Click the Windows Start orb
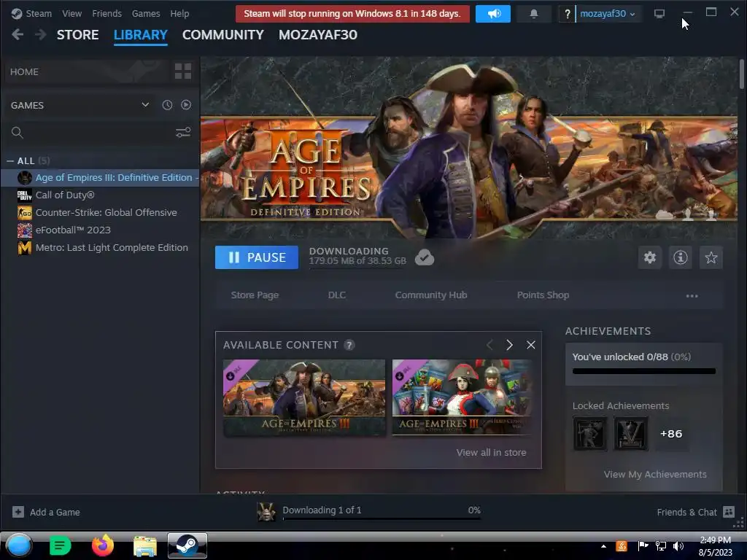The height and width of the screenshot is (560, 747). tap(19, 545)
